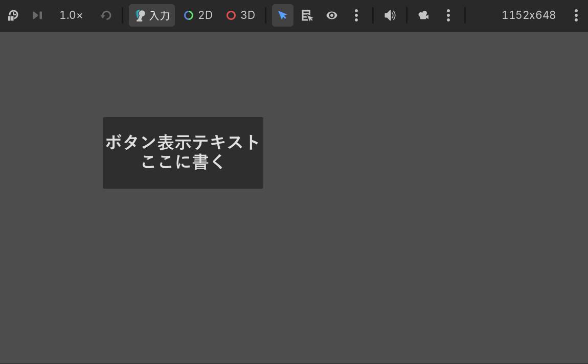The height and width of the screenshot is (364, 588).
Task: Click the camera override icon
Action: pyautogui.click(x=424, y=15)
